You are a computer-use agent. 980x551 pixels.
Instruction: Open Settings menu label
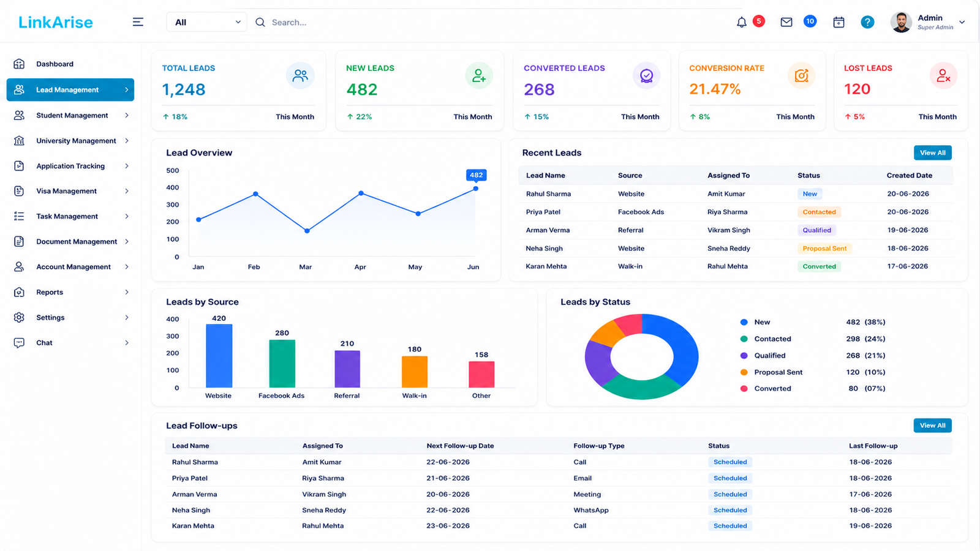(50, 318)
